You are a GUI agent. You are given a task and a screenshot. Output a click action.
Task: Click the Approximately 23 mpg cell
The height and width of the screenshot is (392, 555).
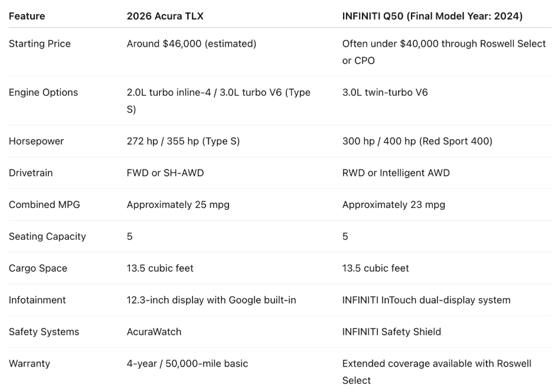pyautogui.click(x=394, y=205)
